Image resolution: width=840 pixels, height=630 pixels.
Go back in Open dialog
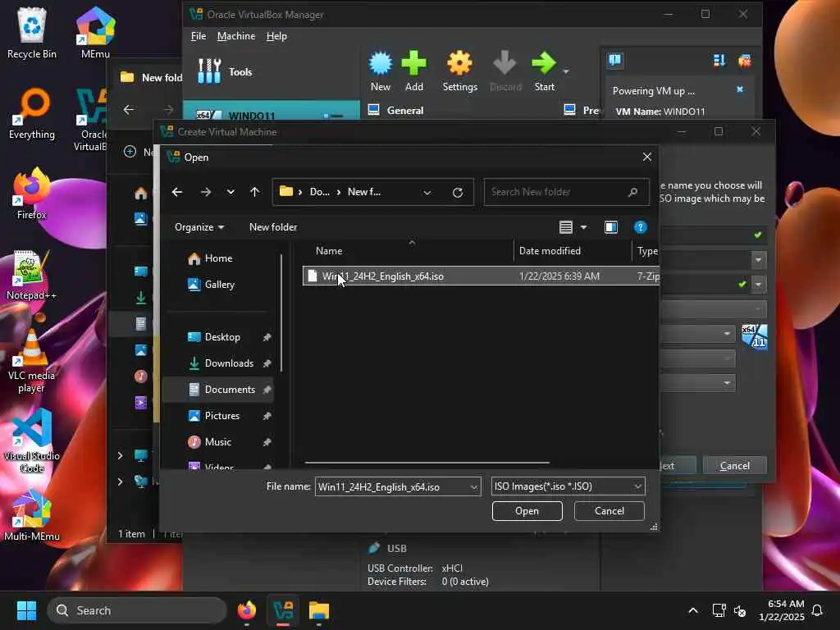pyautogui.click(x=177, y=192)
